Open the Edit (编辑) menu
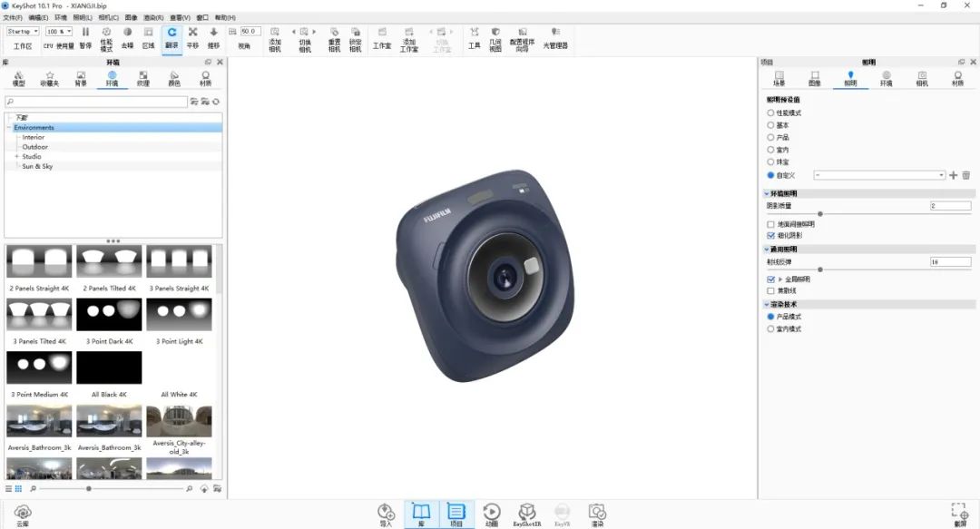Screen dimensions: 980x529 pos(38,17)
